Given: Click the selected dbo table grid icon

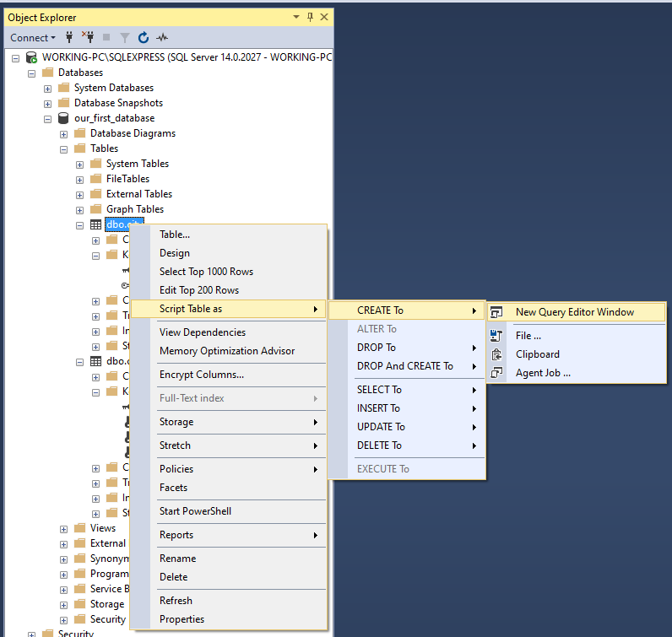Looking at the screenshot, I should tap(95, 224).
